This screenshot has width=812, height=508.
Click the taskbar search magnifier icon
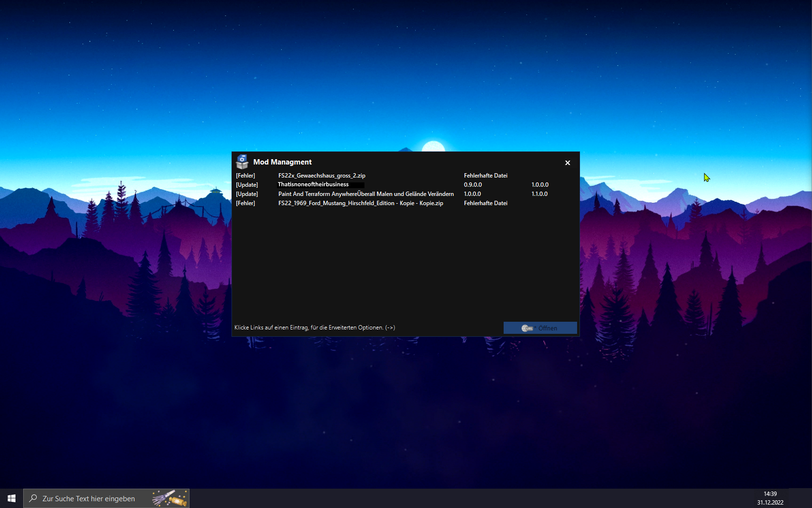pos(33,498)
